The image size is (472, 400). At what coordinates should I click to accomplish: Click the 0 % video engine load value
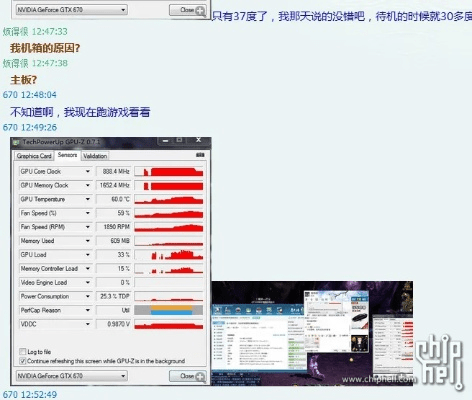coord(113,283)
